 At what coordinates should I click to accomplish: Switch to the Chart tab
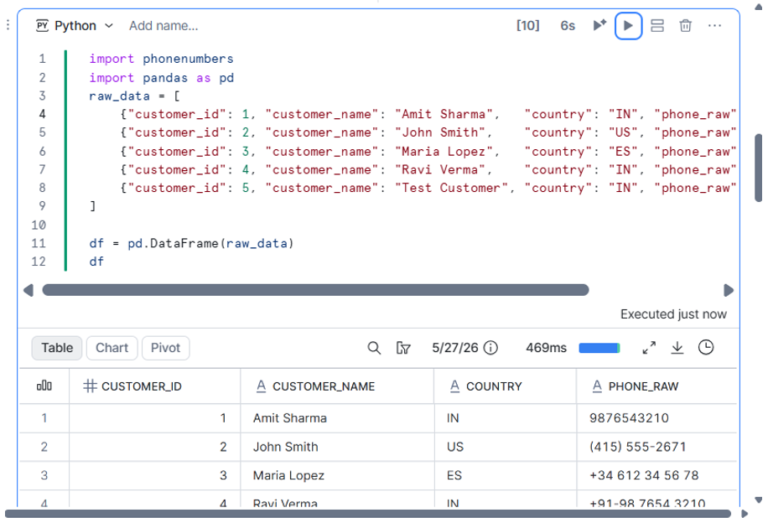[x=112, y=348]
